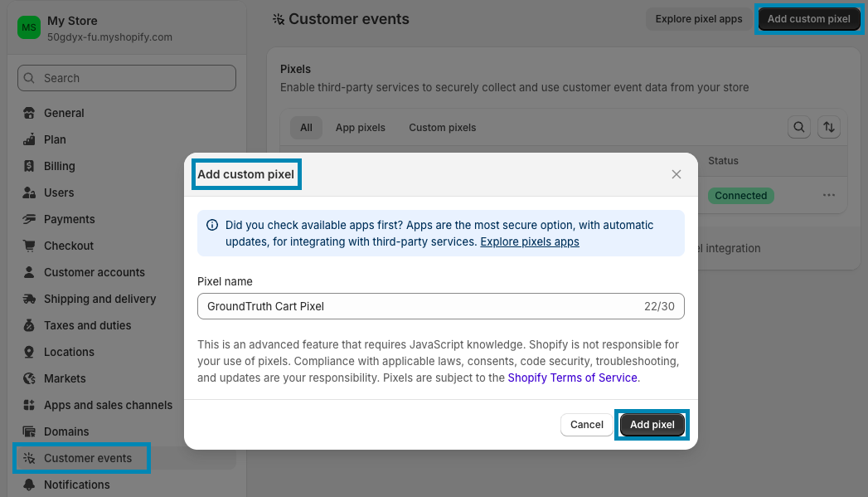Click the Users people icon
Image resolution: width=868 pixels, height=497 pixels.
point(29,192)
